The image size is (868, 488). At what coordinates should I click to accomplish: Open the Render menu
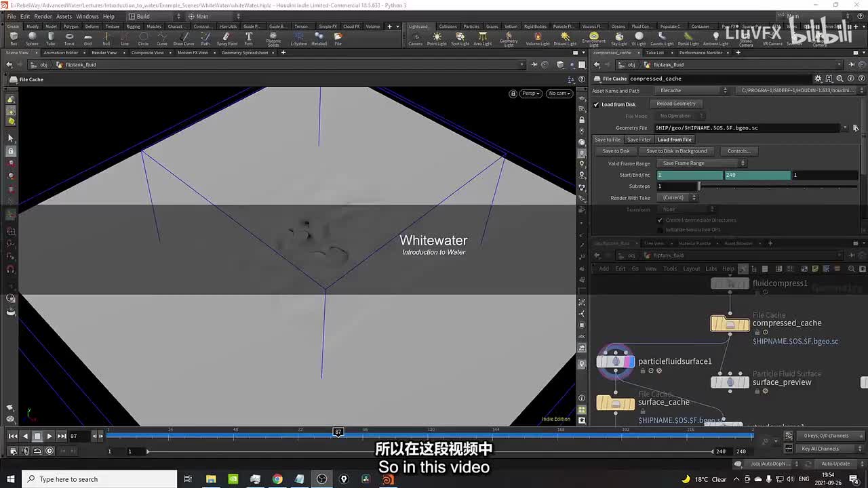(43, 16)
